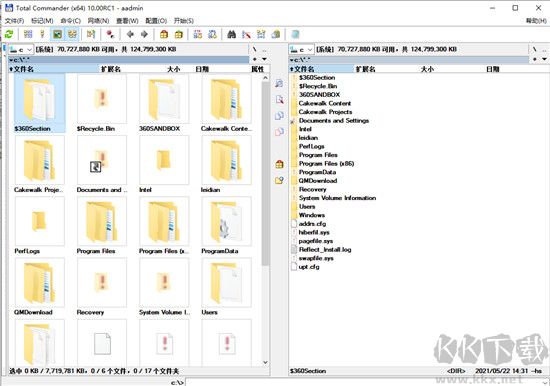Switch to brief file list view icon
This screenshot has height=386, width=550.
(28, 34)
